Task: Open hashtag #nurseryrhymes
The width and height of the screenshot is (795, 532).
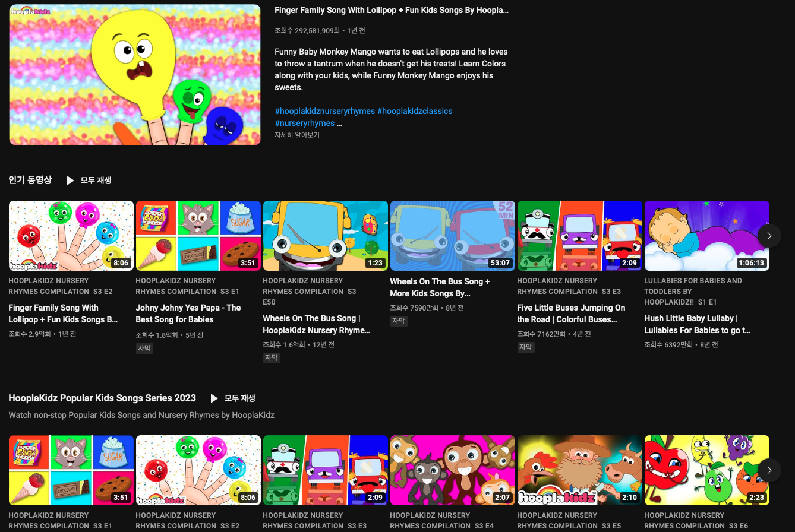Action: click(x=304, y=123)
